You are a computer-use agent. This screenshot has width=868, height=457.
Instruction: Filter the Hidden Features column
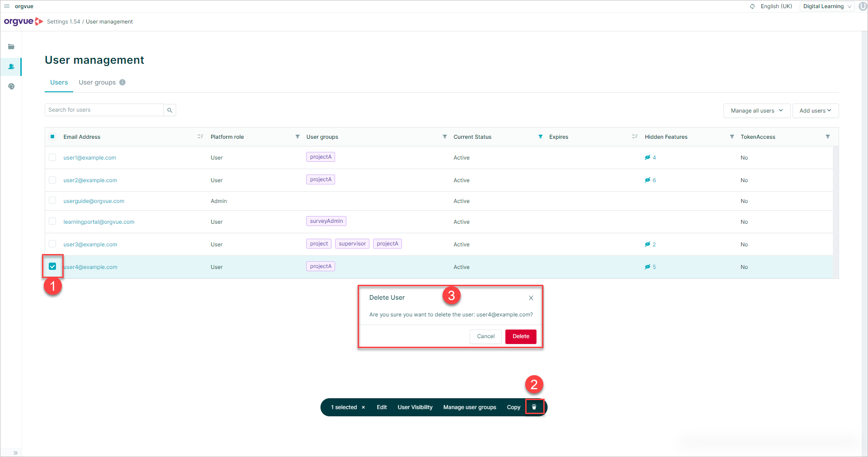click(x=732, y=137)
